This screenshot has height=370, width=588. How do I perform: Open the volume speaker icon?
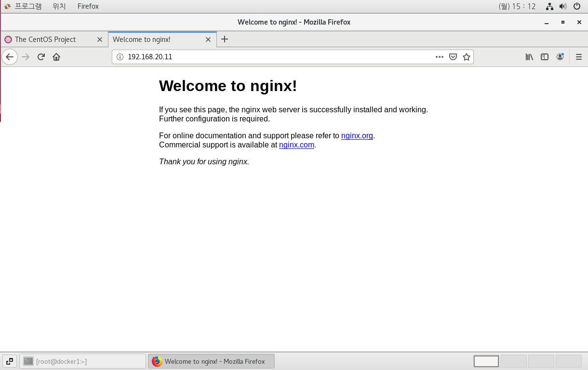click(563, 6)
